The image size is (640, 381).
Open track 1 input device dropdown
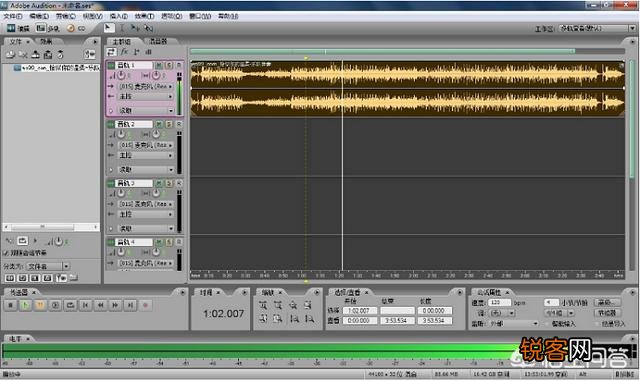tap(146, 87)
